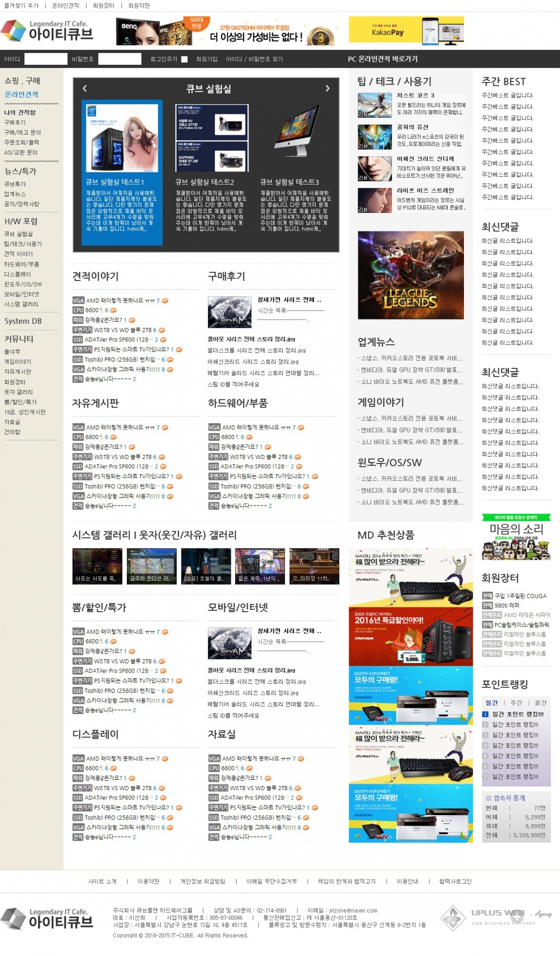This screenshot has width=560, height=956.
Task: Open 온라인견적 in the left sidebar
Action: click(x=21, y=95)
